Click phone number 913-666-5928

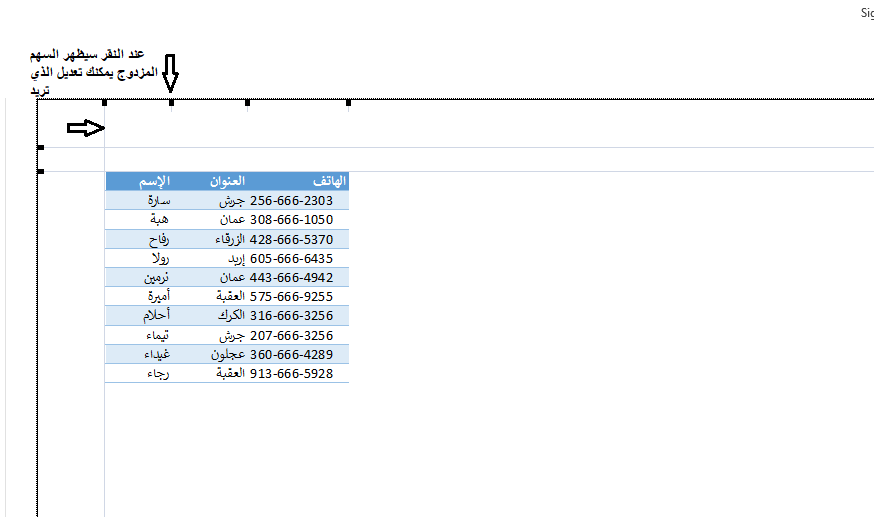point(292,373)
